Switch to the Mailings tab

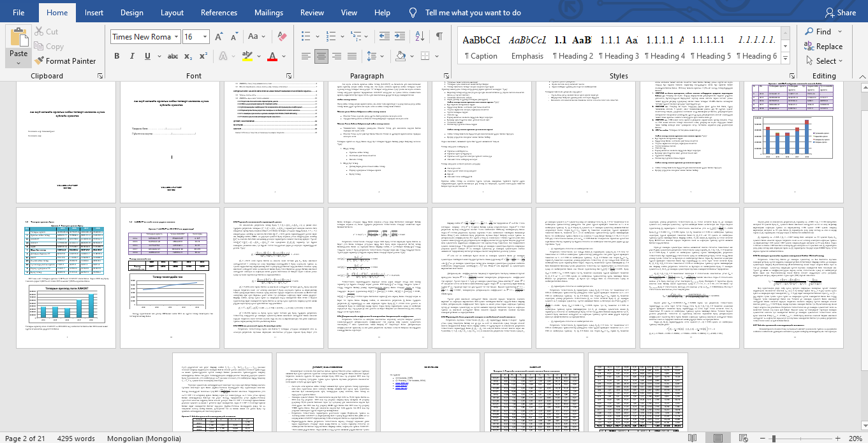coord(268,12)
